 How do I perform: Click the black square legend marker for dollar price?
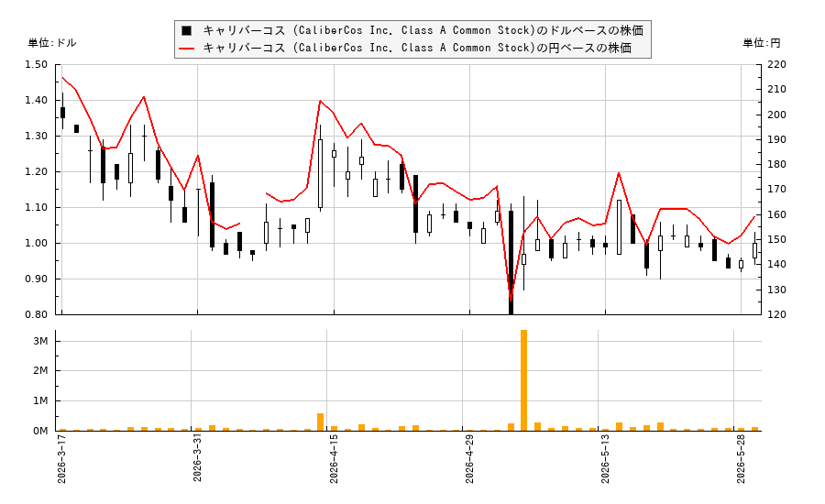coord(186,30)
